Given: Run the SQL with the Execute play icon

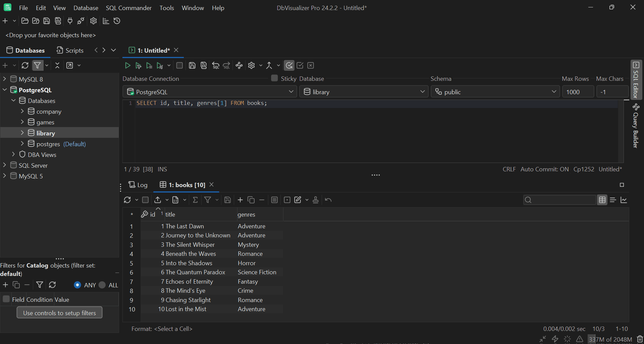Looking at the screenshot, I should click(x=127, y=66).
